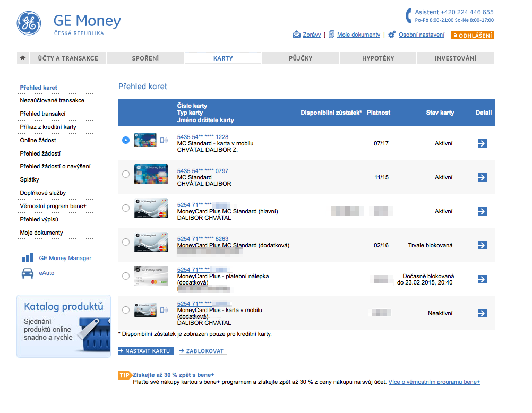Open the SPOŘENÍ tab
The width and height of the screenshot is (532, 413).
[145, 58]
